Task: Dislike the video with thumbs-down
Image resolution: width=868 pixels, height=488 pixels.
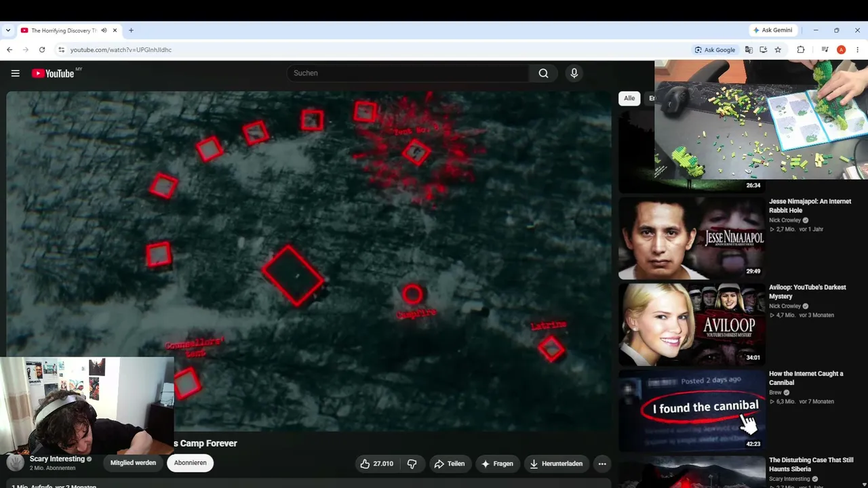Action: point(412,464)
